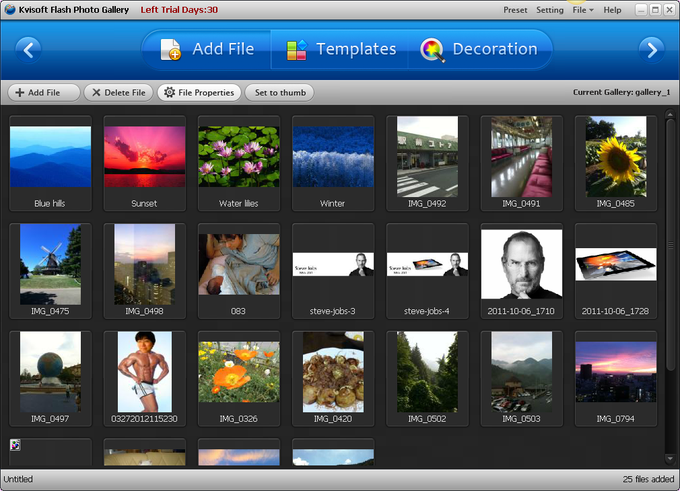Select the Sunset thumbnail
The width and height of the screenshot is (680, 491).
tap(144, 163)
